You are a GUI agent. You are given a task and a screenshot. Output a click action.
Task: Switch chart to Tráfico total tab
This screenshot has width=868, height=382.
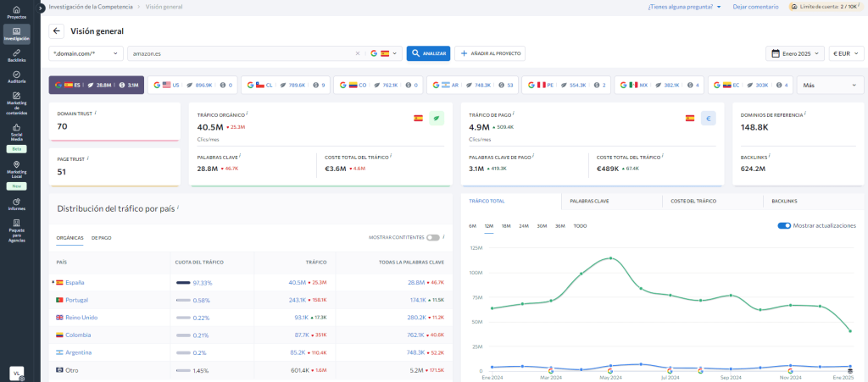[x=510, y=202]
